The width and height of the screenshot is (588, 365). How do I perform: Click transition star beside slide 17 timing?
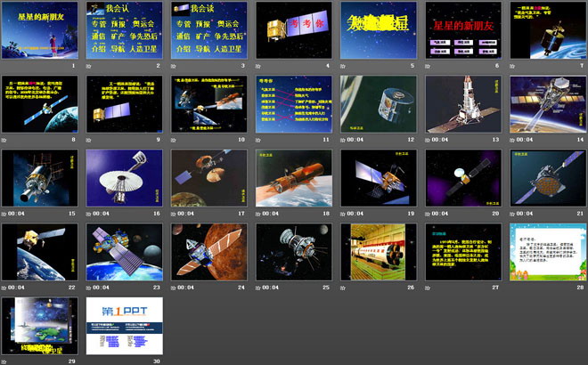coord(174,214)
